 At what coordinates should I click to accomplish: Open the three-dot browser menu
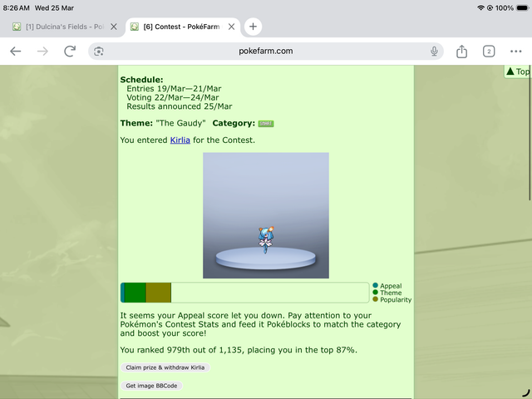coord(515,52)
